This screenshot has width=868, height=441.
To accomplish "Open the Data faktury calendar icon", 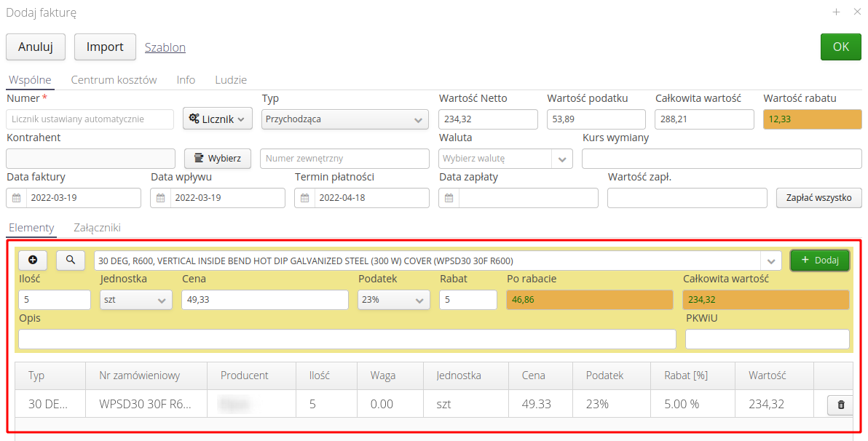I will coord(17,198).
